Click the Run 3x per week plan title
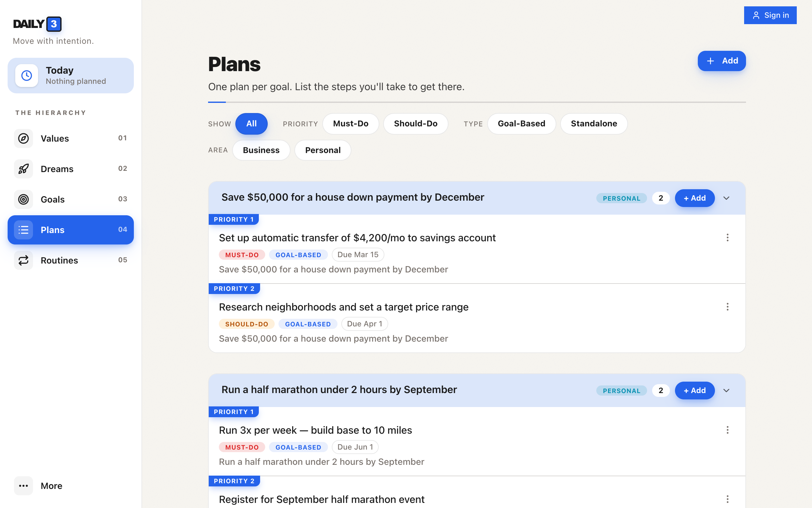Screen dimensions: 812x508 pos(315,431)
